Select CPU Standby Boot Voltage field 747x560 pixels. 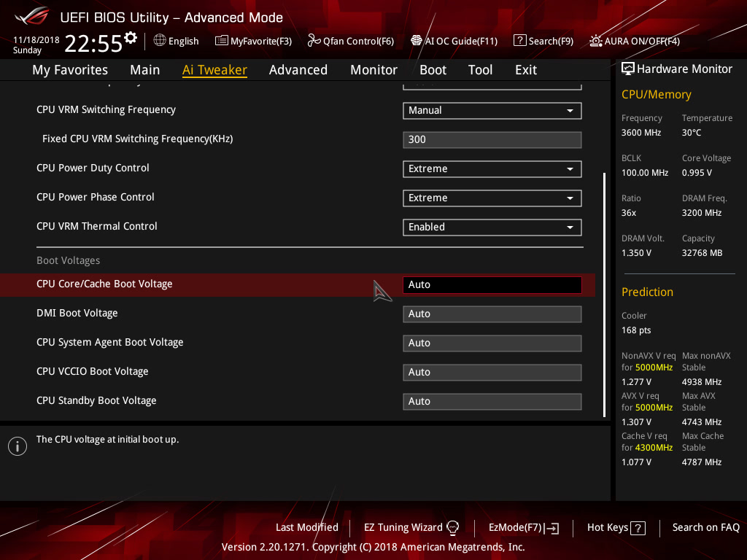click(492, 402)
